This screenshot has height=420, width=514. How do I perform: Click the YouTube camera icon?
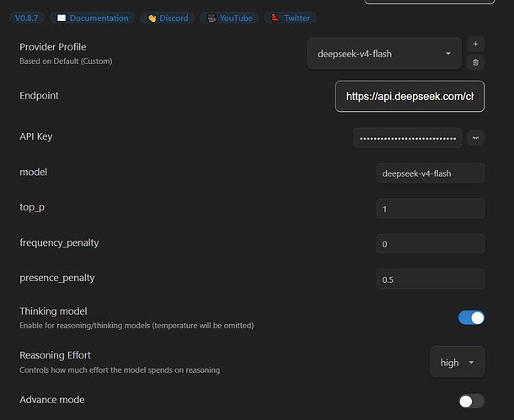pos(211,18)
